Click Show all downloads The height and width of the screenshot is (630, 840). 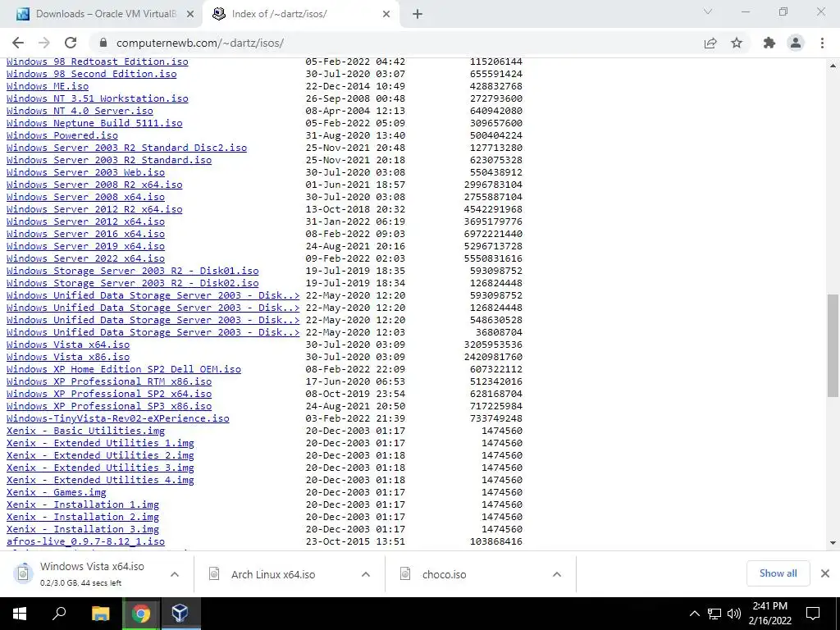pos(778,573)
